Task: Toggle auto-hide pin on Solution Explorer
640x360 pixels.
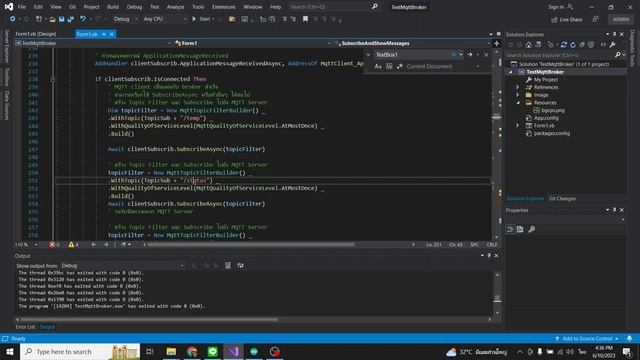Action: (614, 34)
